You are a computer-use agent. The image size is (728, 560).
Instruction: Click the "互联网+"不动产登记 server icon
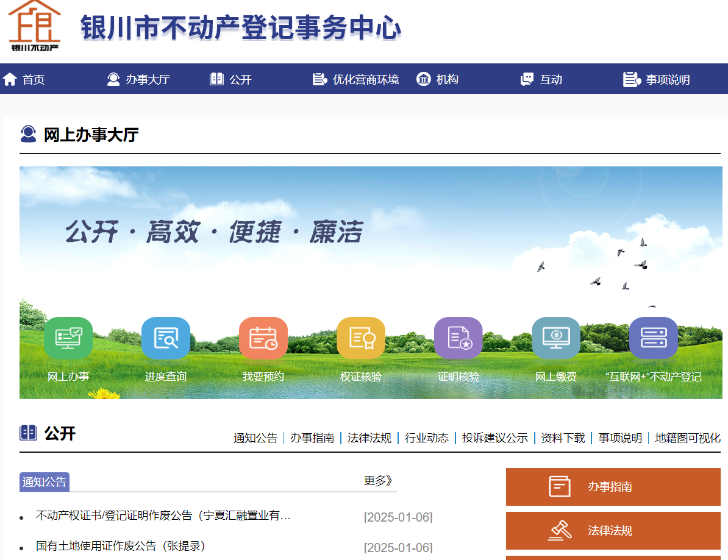click(x=653, y=338)
